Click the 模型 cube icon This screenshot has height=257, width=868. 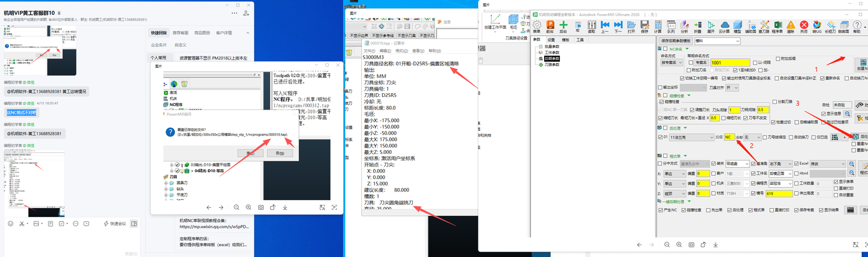click(737, 27)
